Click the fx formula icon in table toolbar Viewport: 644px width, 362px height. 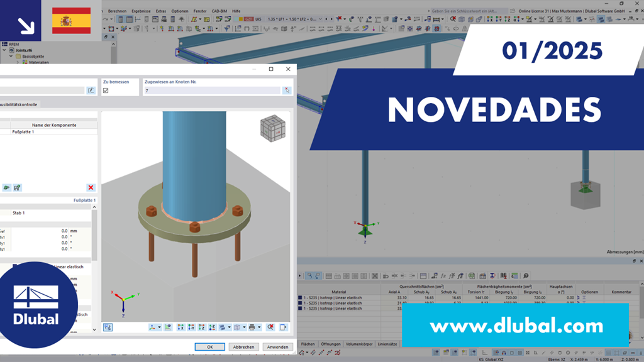443,276
